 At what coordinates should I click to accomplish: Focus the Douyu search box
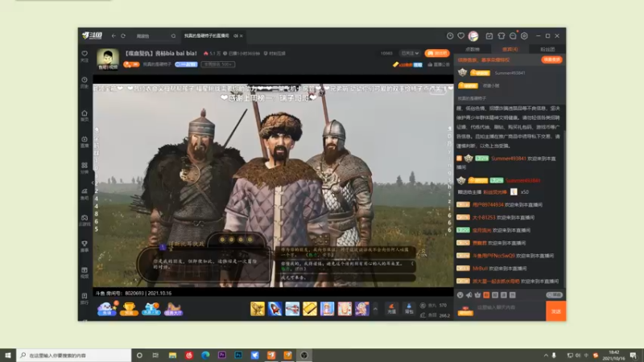(x=152, y=36)
